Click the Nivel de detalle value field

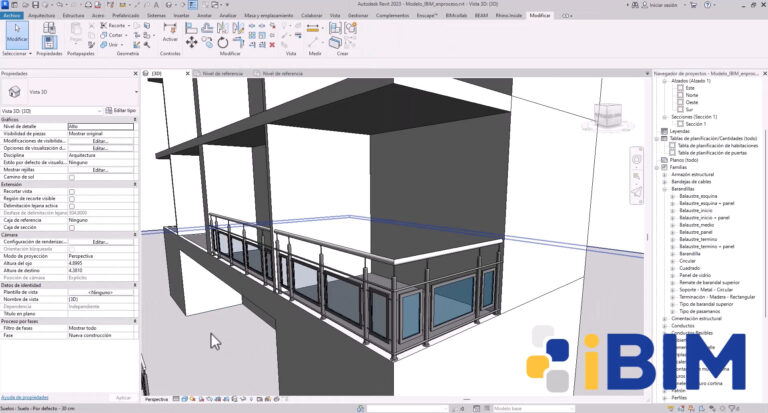[x=100, y=126]
